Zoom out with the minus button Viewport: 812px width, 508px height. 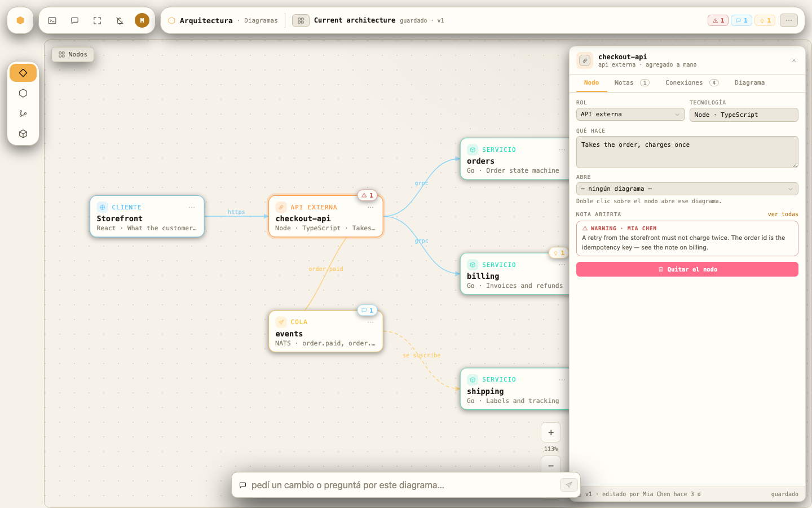(x=551, y=466)
